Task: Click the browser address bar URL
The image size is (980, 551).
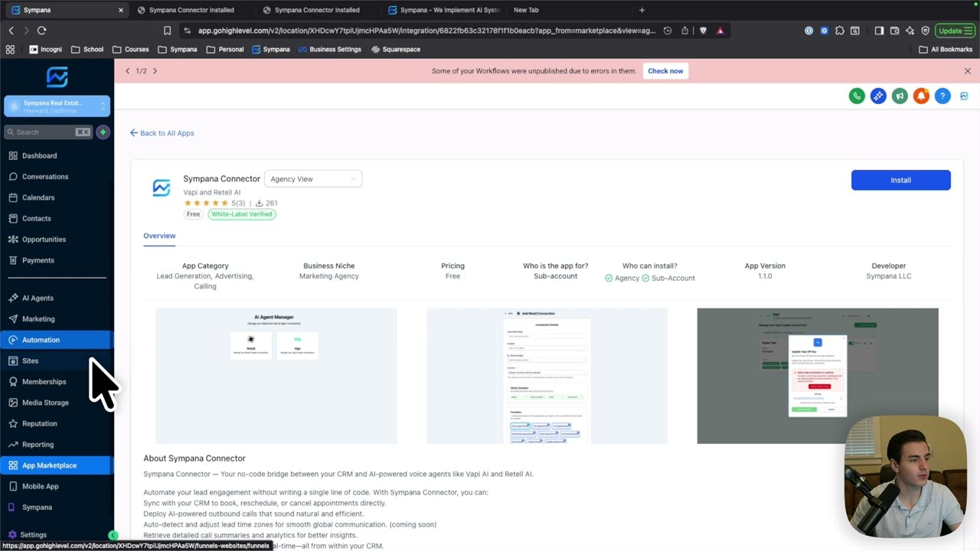Action: coord(426,31)
